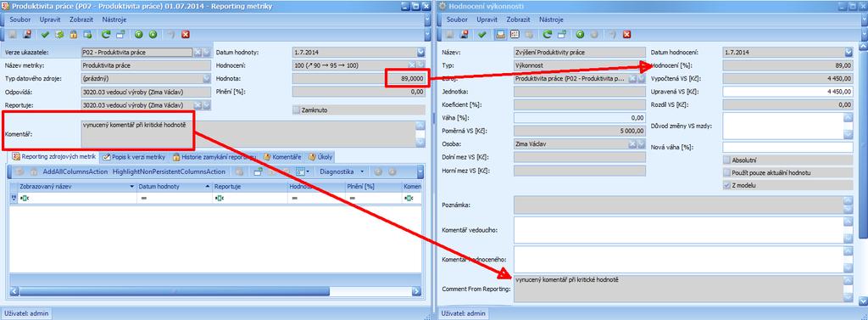Click the highlighted form-view icon in Hodnocení výkonnosti toolbar

tap(500, 35)
